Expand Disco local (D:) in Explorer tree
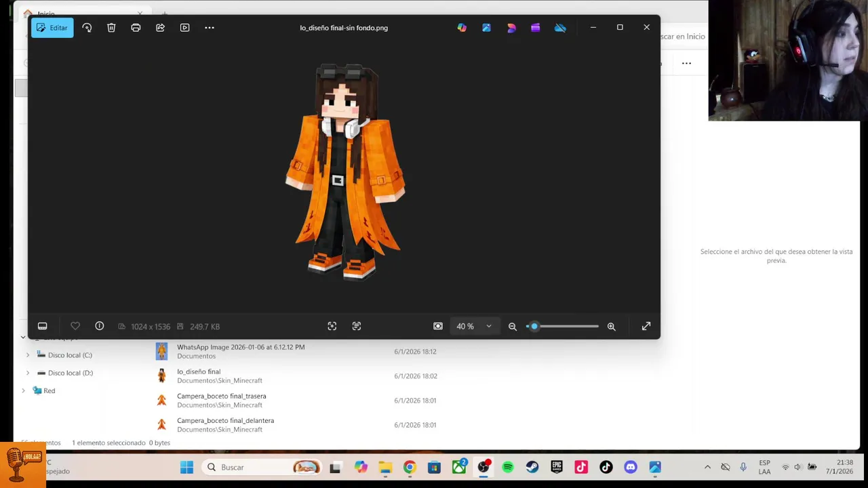Viewport: 868px width, 488px height. tap(28, 373)
